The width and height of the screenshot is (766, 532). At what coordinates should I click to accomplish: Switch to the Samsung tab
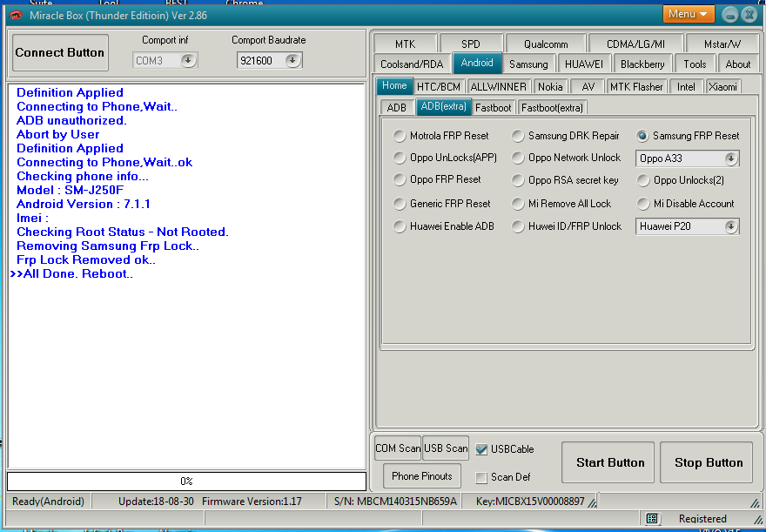point(528,64)
